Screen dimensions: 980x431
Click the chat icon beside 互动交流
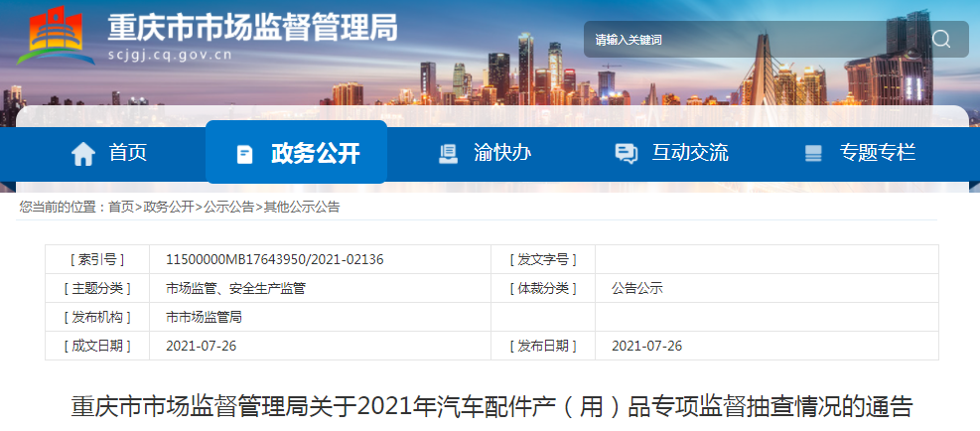[x=626, y=154]
